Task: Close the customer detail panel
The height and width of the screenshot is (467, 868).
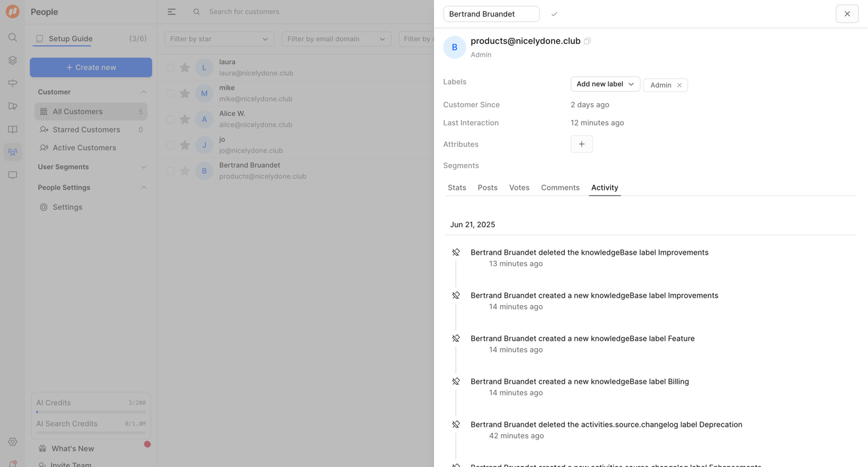Action: [x=847, y=14]
